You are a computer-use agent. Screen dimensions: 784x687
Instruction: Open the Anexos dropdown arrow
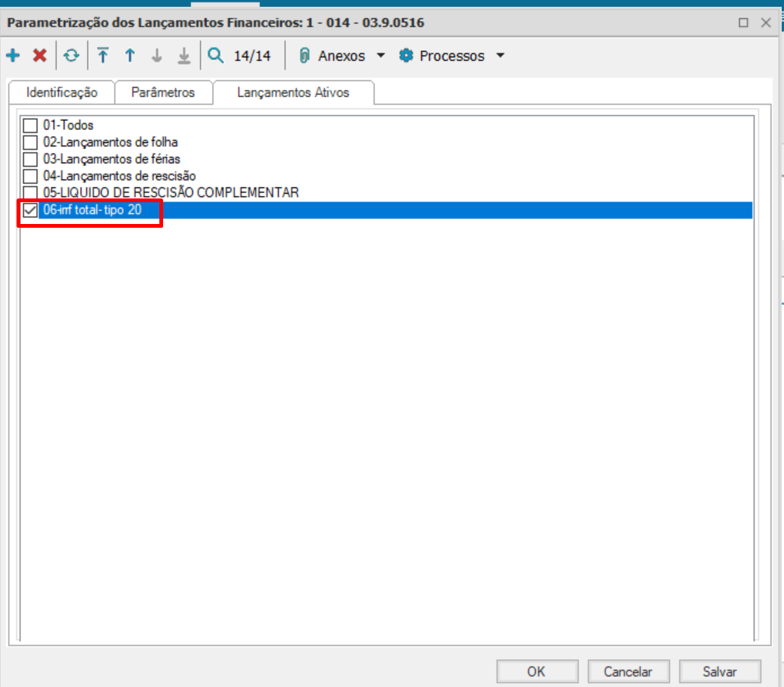(x=381, y=56)
